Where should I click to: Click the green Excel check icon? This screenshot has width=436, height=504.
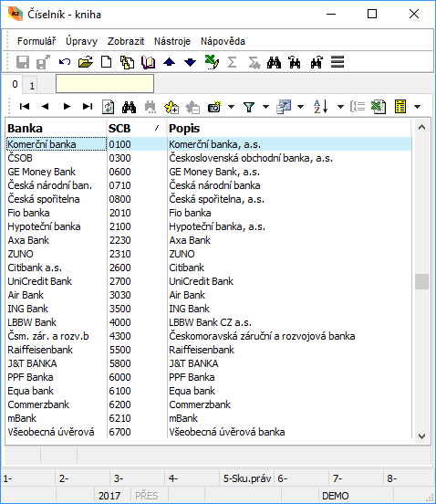click(x=212, y=62)
